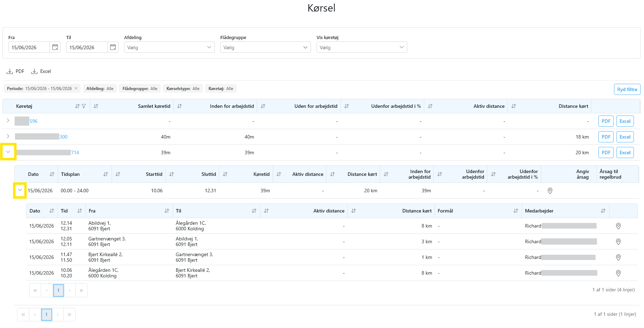The height and width of the screenshot is (328, 644).
Task: Click the Ryd filtre button
Action: (627, 89)
